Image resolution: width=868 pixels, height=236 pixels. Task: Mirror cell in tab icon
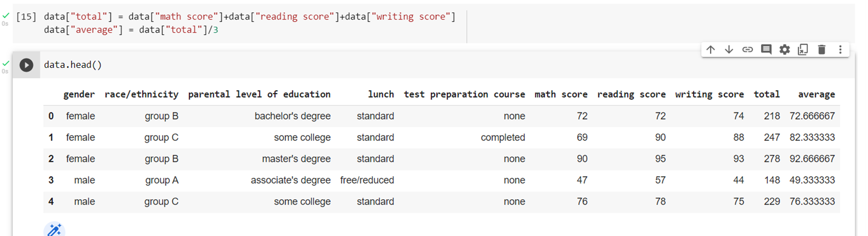pyautogui.click(x=803, y=49)
